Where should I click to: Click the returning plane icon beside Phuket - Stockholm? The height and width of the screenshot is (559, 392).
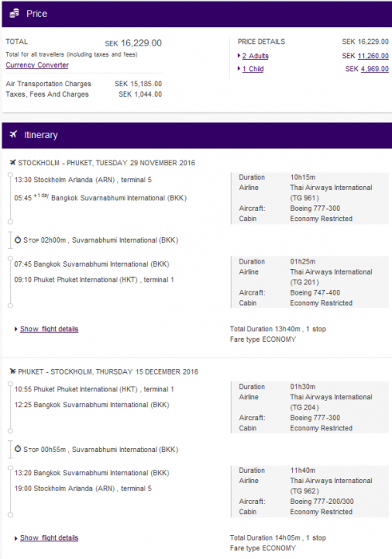pos(13,371)
